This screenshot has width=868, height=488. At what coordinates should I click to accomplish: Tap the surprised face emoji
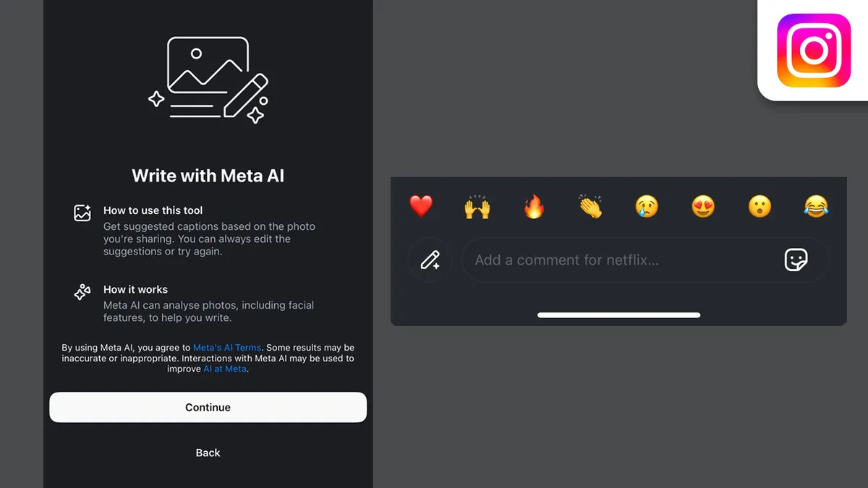pyautogui.click(x=759, y=207)
